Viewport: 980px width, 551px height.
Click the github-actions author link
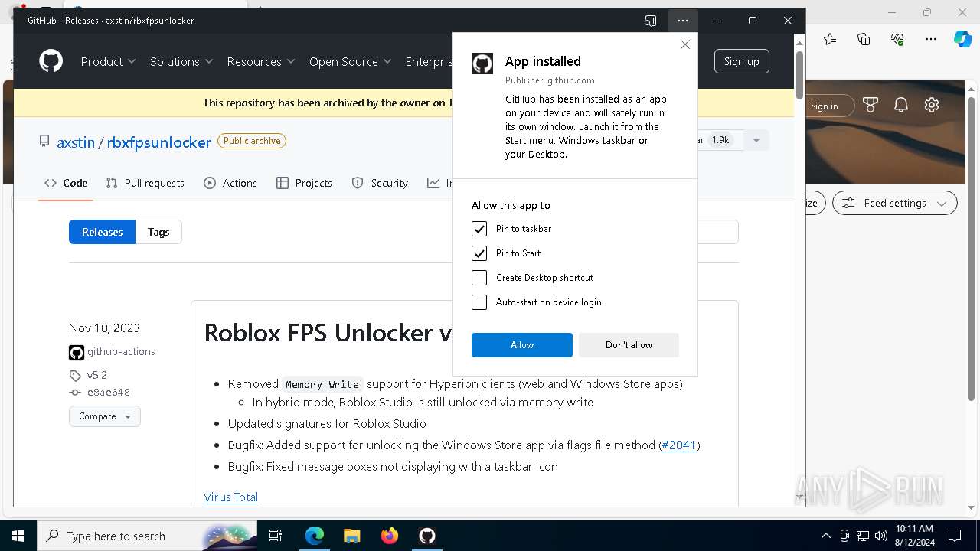121,352
